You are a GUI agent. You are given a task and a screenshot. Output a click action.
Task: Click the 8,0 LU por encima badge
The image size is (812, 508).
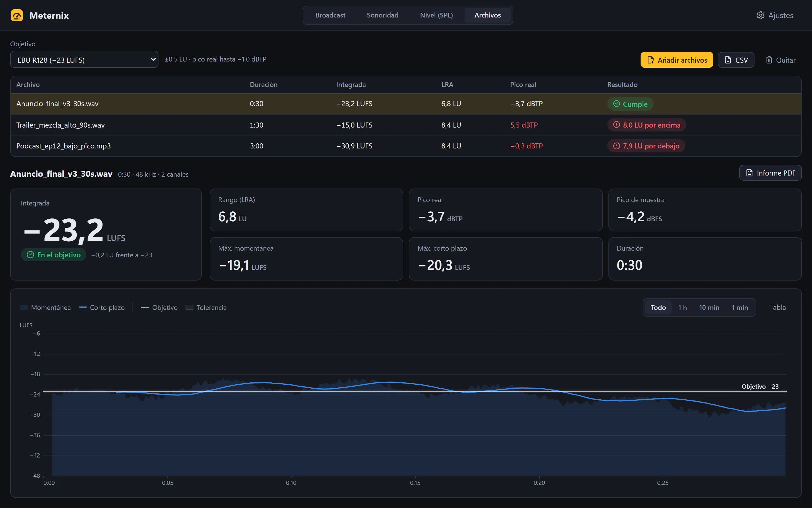pos(646,125)
